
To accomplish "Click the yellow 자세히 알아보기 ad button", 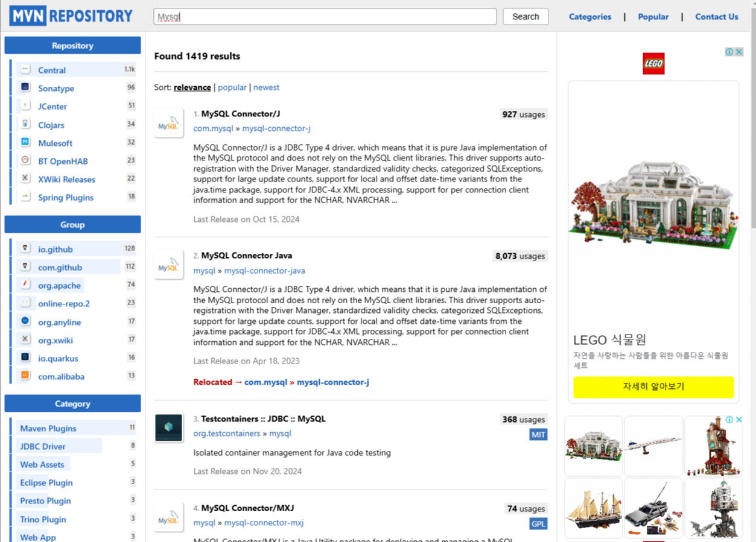I will [653, 387].
